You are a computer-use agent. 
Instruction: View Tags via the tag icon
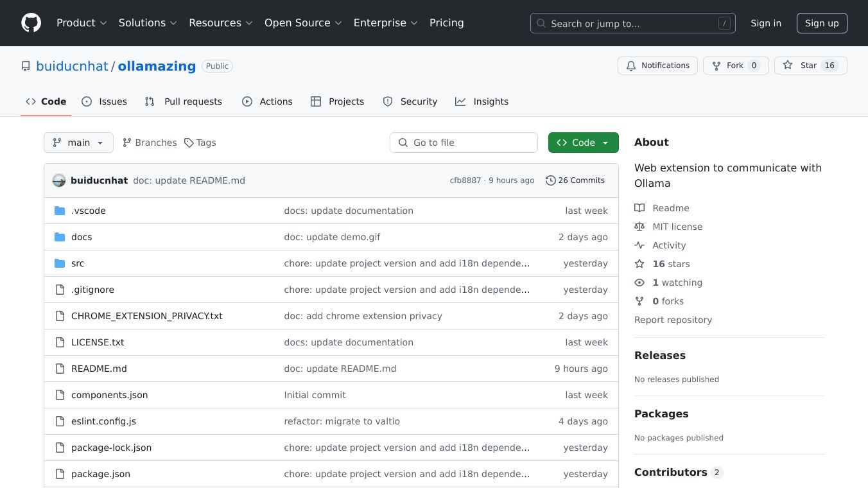coord(189,143)
